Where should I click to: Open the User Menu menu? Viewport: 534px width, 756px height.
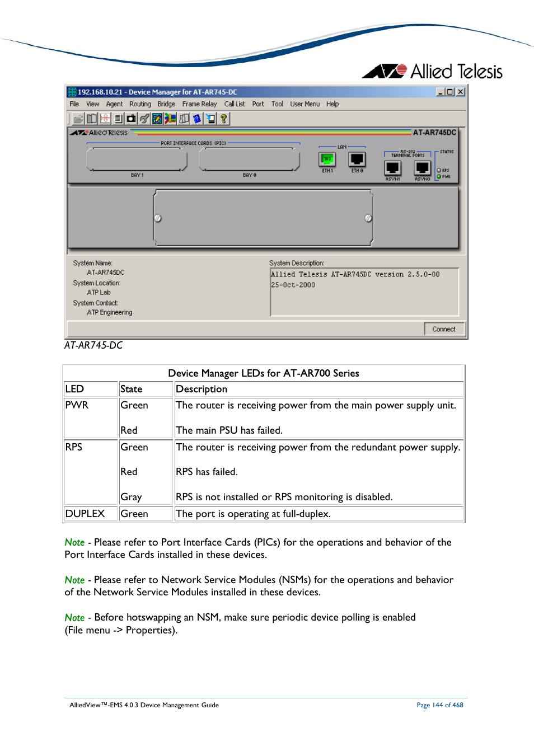click(x=305, y=104)
